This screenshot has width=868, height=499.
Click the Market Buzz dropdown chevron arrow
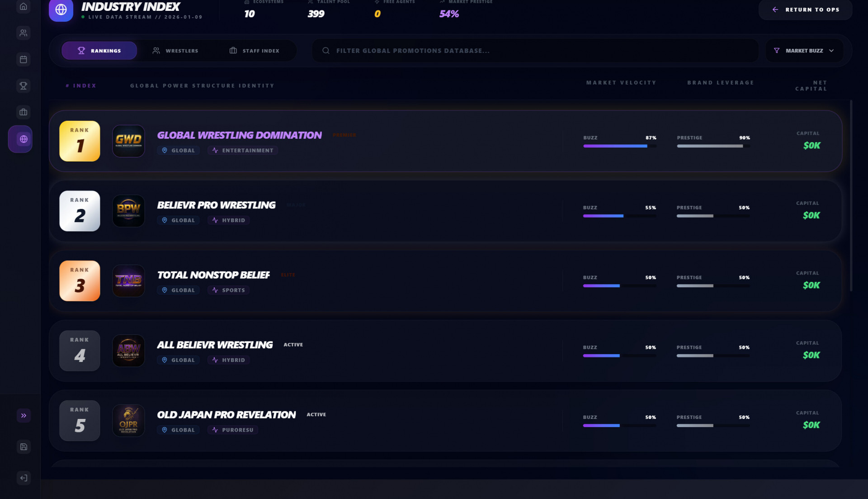click(x=831, y=51)
